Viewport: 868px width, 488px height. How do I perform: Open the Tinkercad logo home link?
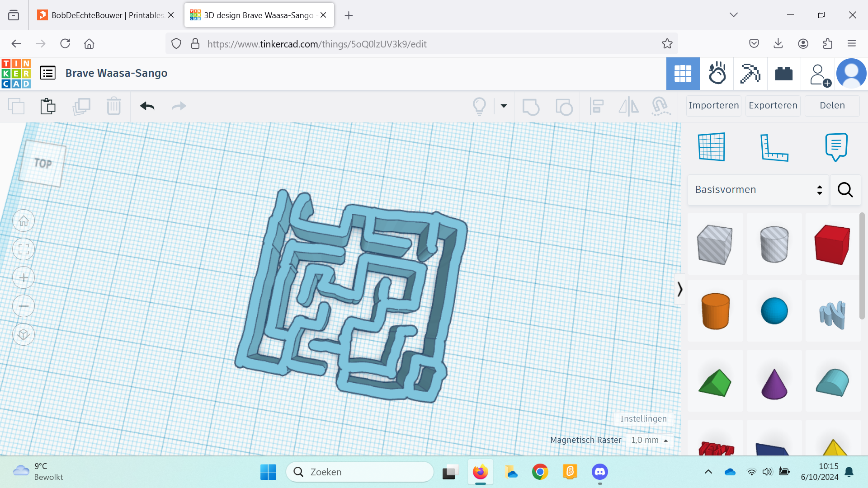16,73
